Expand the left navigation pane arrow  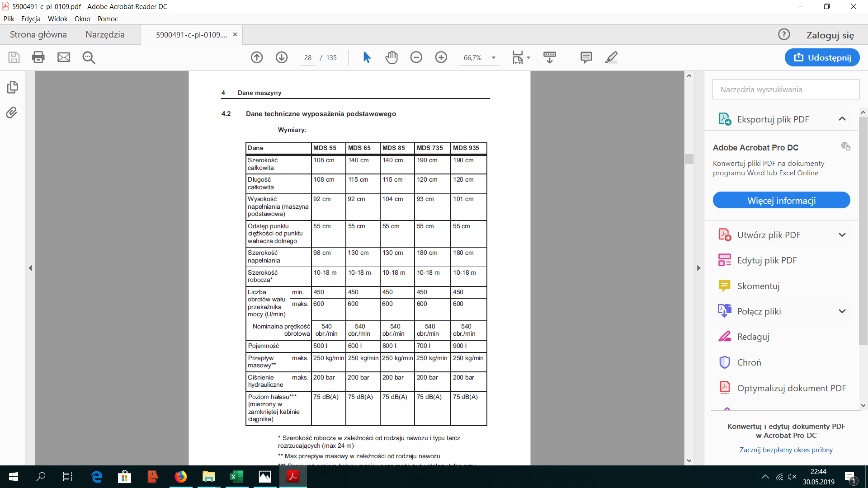pos(30,268)
